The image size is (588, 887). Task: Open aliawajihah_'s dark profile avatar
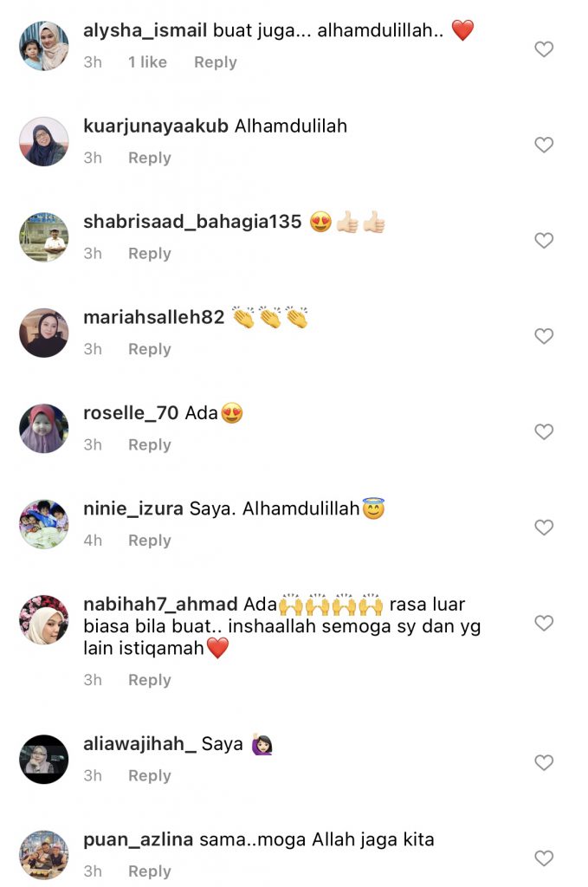44,759
